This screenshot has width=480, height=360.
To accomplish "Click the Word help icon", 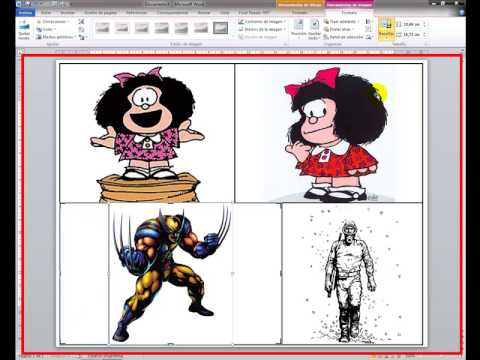I will point(461,13).
